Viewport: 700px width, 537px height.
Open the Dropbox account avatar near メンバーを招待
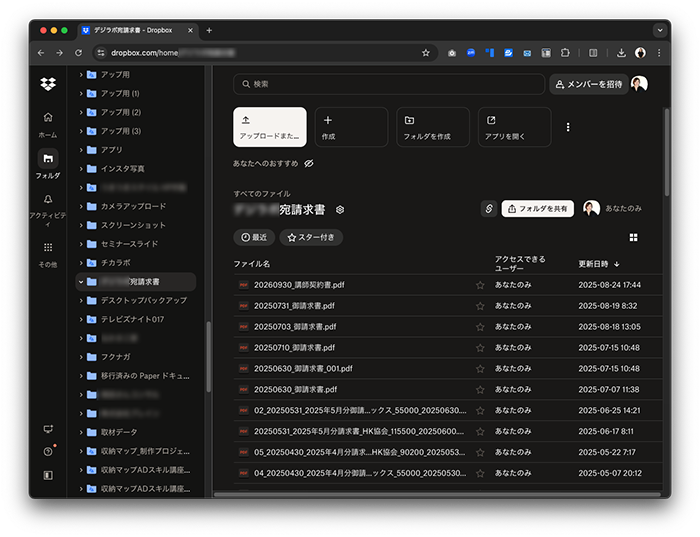point(639,84)
